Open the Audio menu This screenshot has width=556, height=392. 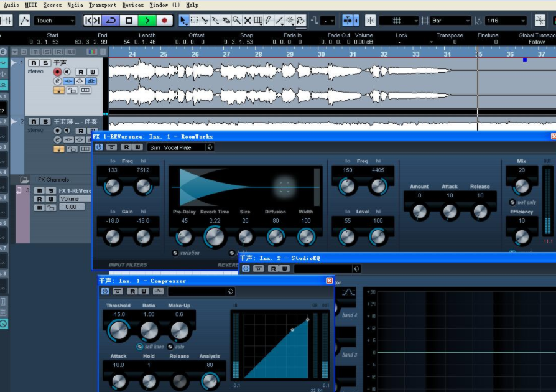(11, 5)
